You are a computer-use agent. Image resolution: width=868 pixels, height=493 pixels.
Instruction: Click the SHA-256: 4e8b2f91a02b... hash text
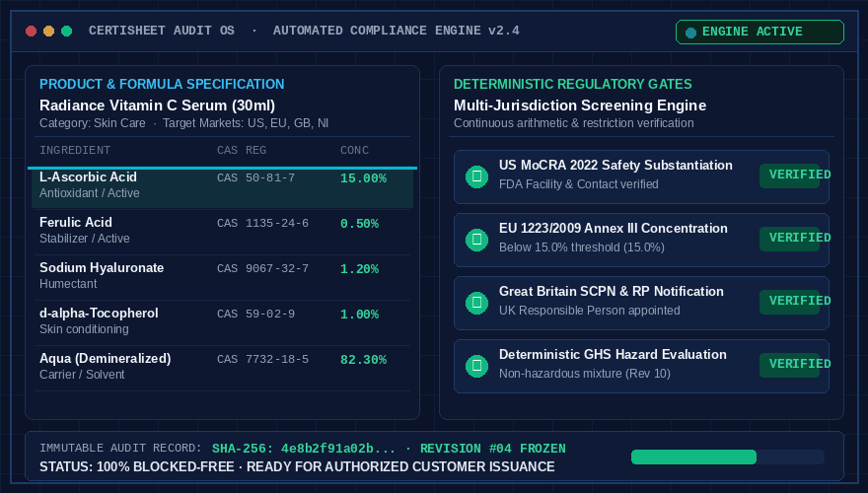[304, 449]
